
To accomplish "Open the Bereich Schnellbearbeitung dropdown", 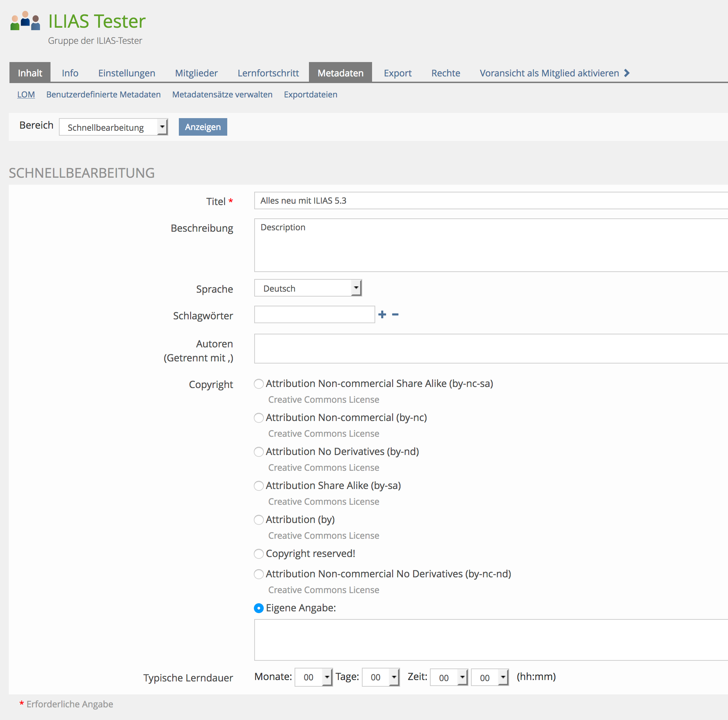I will pyautogui.click(x=113, y=127).
